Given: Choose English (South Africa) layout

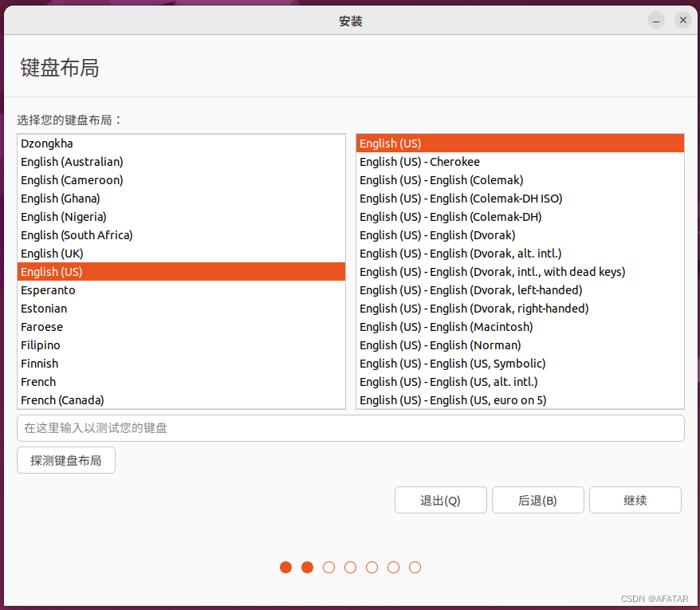Looking at the screenshot, I should (x=181, y=235).
